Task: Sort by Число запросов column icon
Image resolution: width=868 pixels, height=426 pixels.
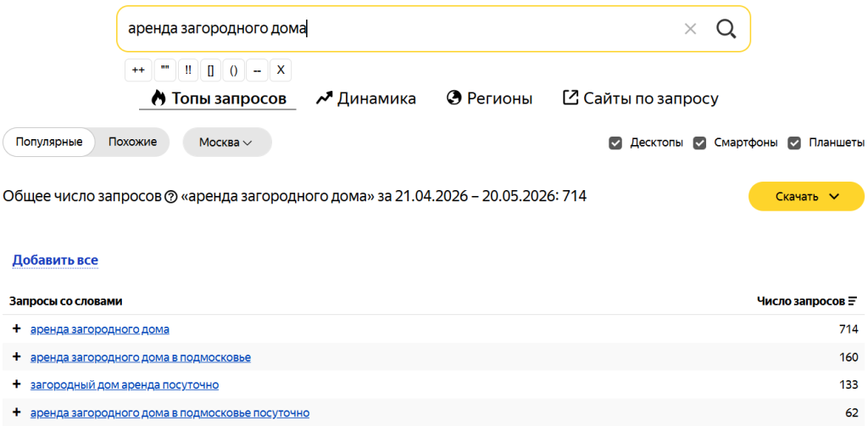Action: 853,301
